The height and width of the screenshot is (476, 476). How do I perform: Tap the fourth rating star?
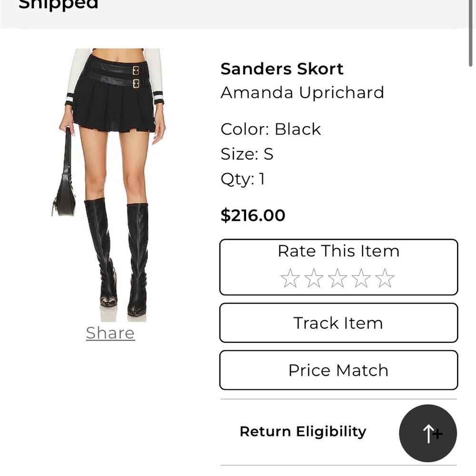pyautogui.click(x=362, y=278)
